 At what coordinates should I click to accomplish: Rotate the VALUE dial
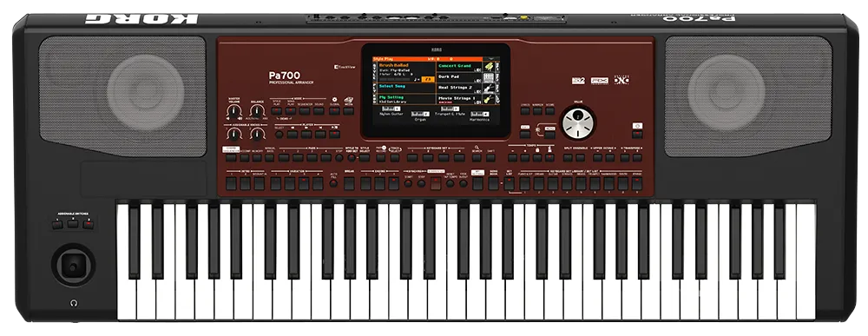[x=578, y=123]
